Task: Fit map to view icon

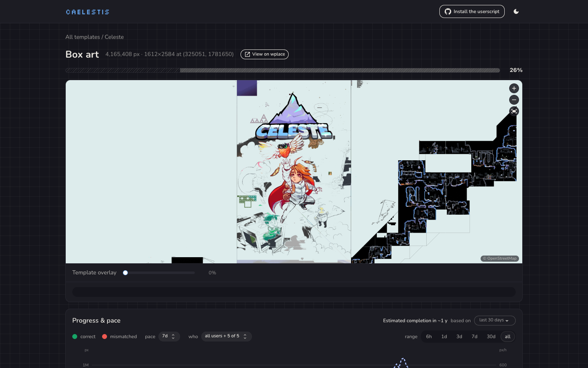Action: pos(514,111)
